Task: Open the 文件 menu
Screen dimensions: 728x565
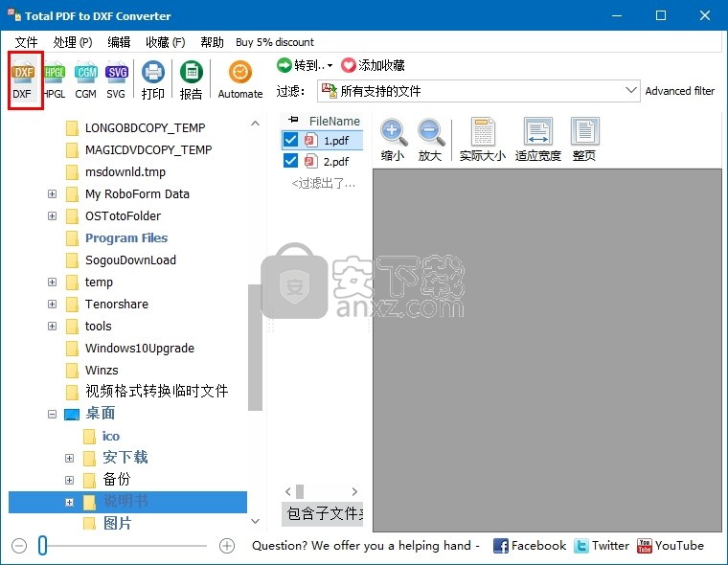Action: point(26,42)
